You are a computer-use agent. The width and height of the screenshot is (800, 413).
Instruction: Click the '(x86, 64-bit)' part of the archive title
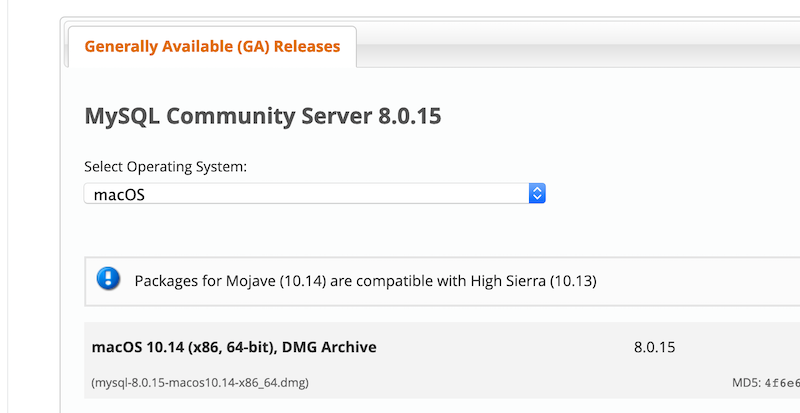(x=232, y=347)
